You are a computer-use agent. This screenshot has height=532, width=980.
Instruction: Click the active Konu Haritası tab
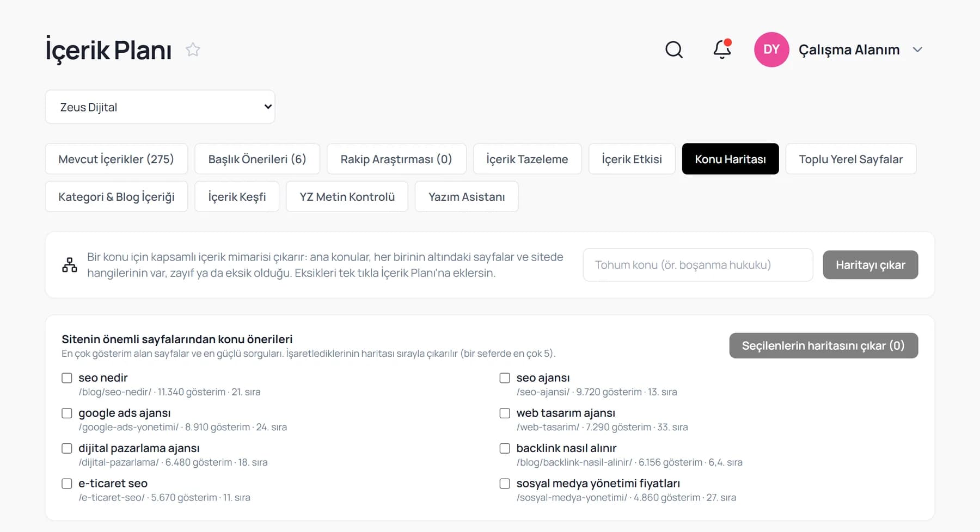[730, 159]
